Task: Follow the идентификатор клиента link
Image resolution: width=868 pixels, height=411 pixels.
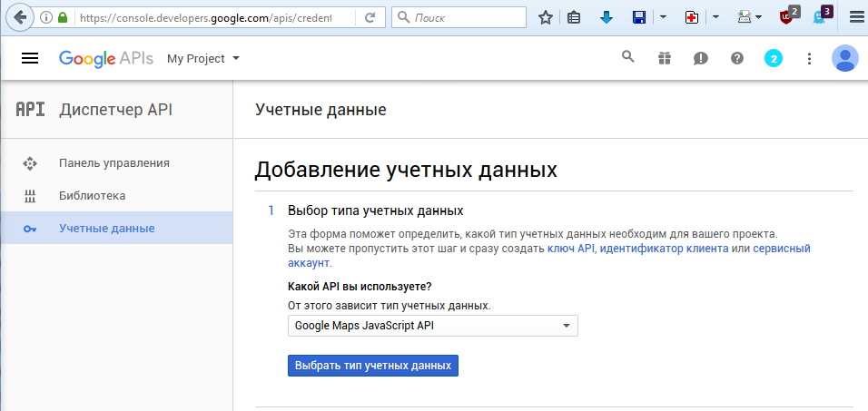Action: tap(664, 249)
